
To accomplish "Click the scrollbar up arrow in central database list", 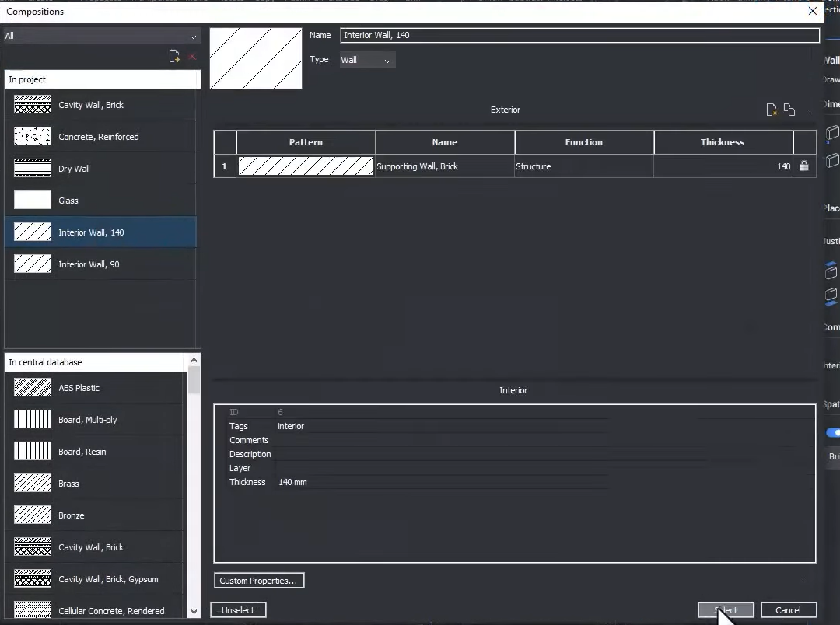I will pyautogui.click(x=194, y=360).
